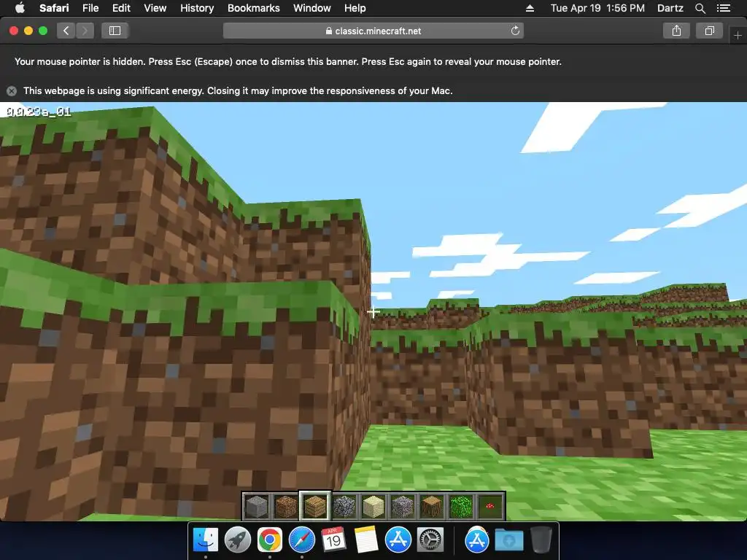The width and height of the screenshot is (747, 560).
Task: Click the mouse pointer hidden banner text
Action: (x=287, y=61)
